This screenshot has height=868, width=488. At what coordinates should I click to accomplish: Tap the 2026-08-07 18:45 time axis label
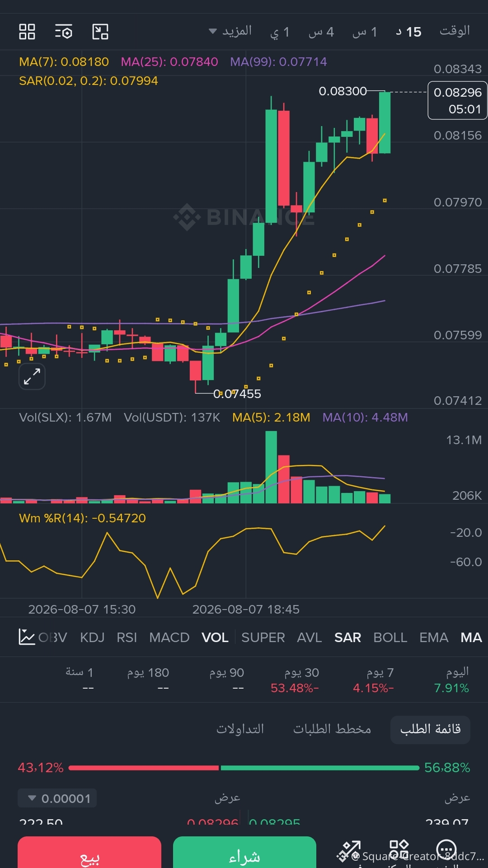coord(246,610)
